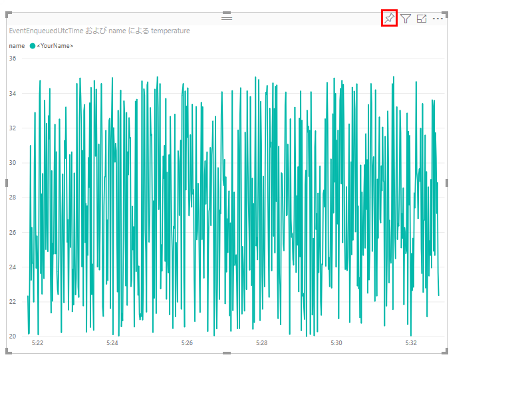Click the bottom-right corner resize handle

point(446,351)
